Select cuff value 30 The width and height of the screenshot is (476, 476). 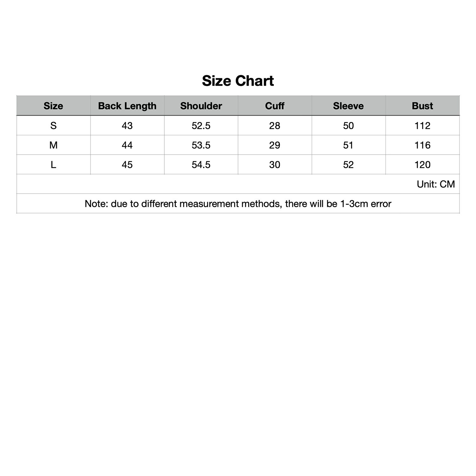[x=274, y=165]
